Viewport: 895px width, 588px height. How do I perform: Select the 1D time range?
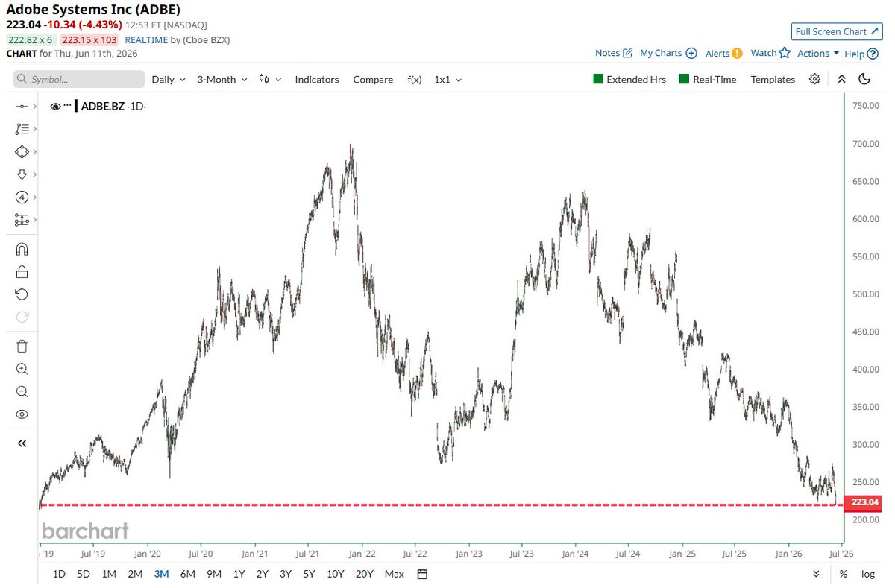pos(59,574)
